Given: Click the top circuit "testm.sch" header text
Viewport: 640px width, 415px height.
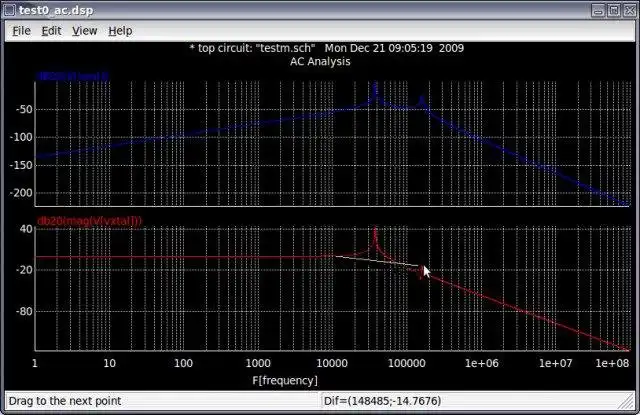Looking at the screenshot, I should pos(327,48).
